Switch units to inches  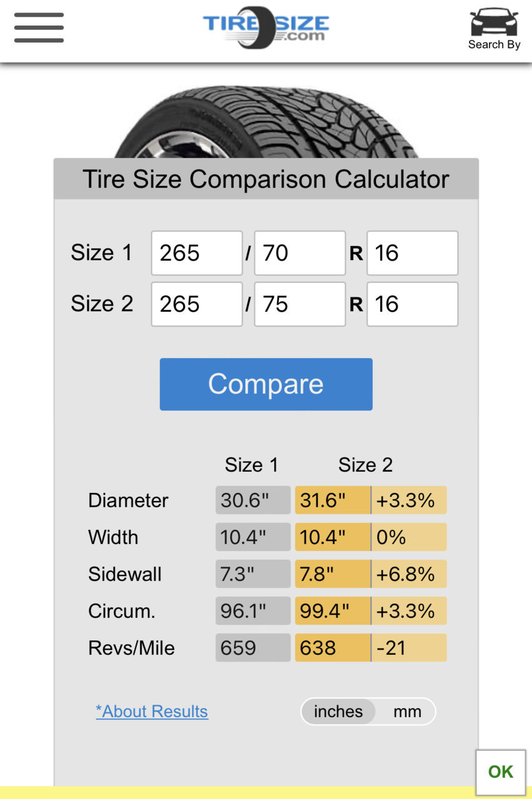pos(338,712)
